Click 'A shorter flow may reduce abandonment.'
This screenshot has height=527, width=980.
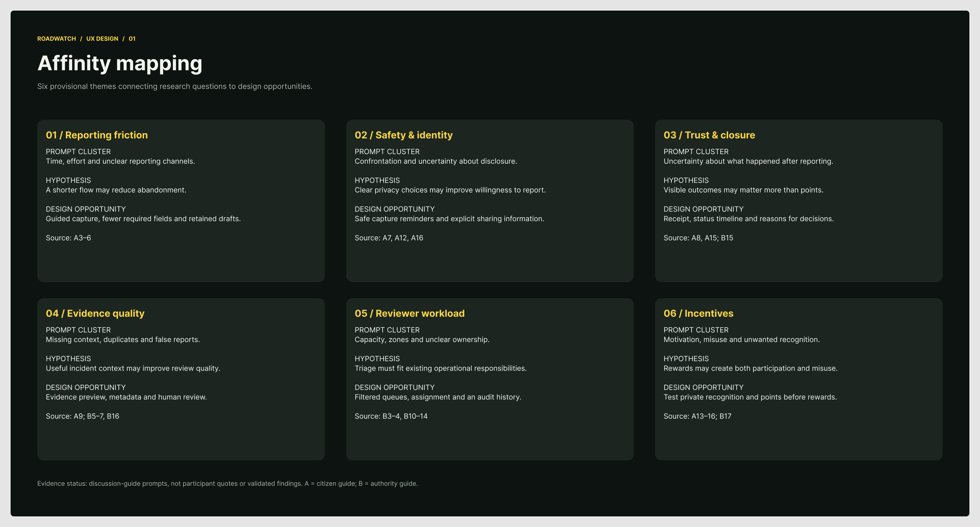click(116, 190)
